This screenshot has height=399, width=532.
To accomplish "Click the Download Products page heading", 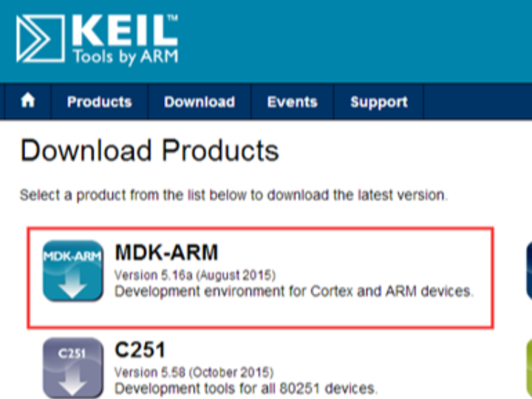I will pos(149,150).
